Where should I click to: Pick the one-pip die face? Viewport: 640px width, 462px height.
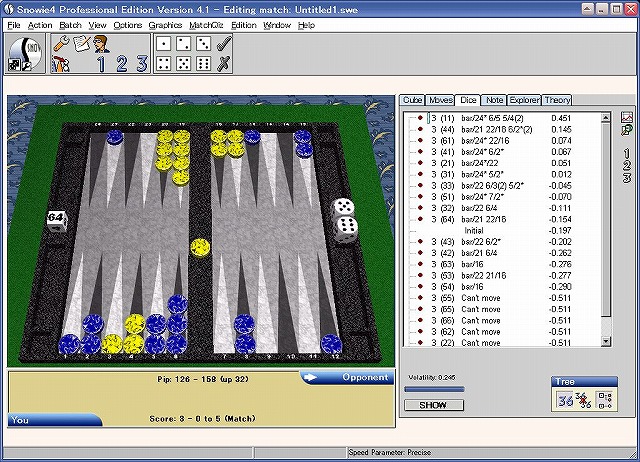(x=164, y=44)
